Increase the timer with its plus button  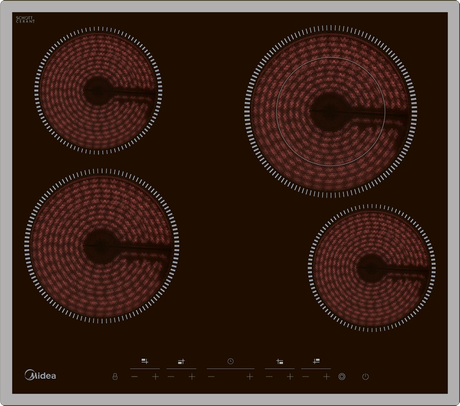coord(250,377)
